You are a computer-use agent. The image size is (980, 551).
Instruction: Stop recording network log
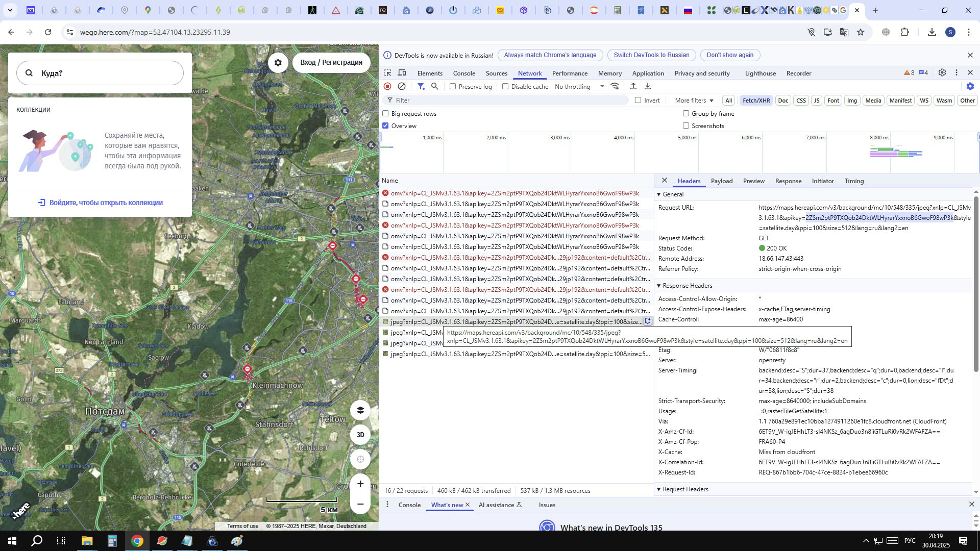387,87
